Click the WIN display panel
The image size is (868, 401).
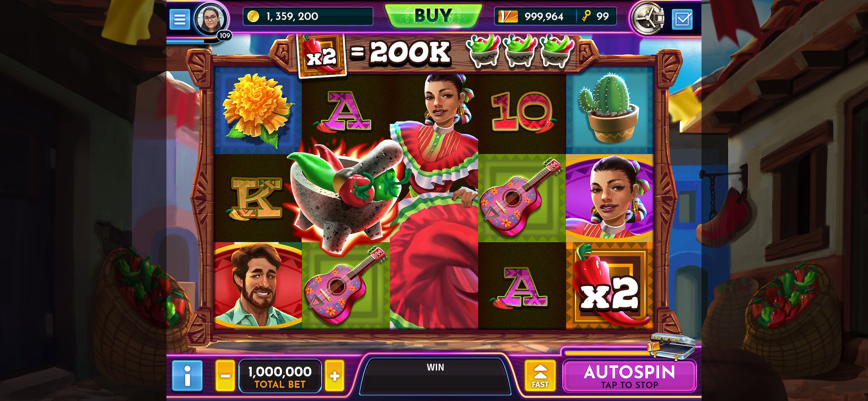coord(435,376)
